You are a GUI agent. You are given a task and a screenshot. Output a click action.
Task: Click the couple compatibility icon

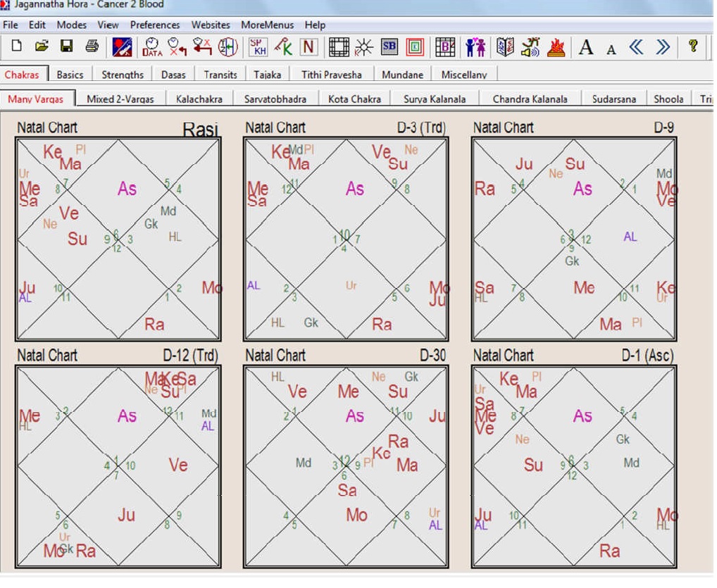click(x=475, y=47)
